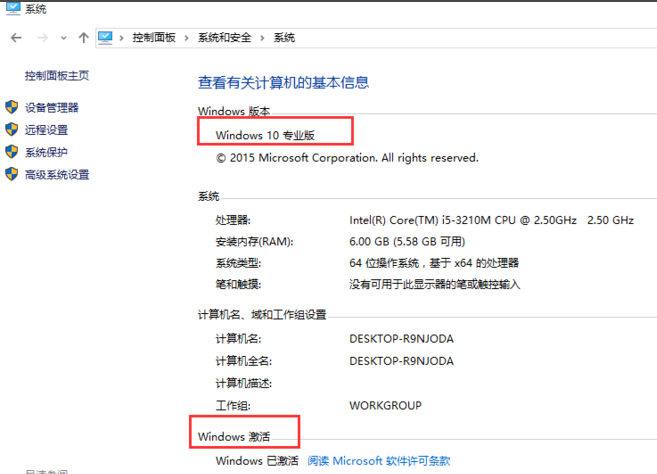Open the 高级系统设置 link text

(x=57, y=175)
